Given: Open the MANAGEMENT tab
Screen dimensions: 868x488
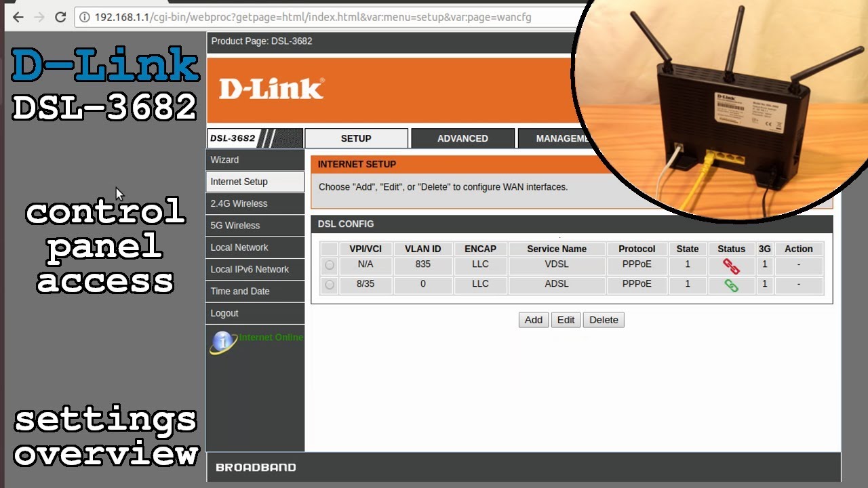Looking at the screenshot, I should (561, 138).
